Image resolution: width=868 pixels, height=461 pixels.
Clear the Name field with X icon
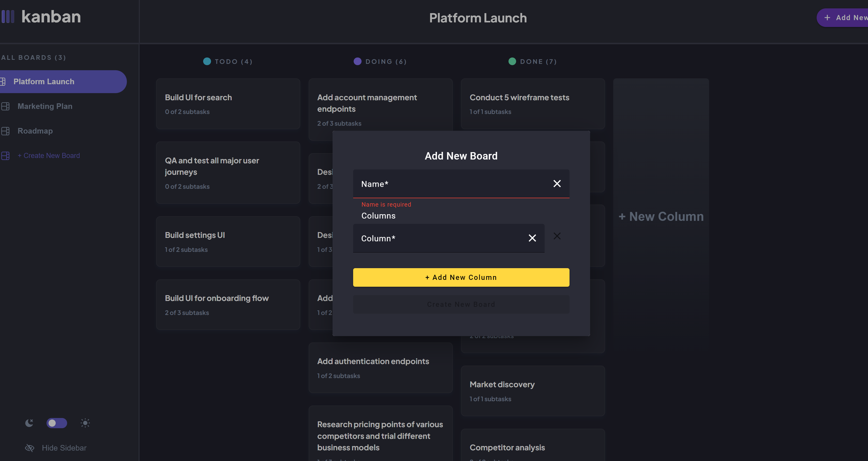(557, 183)
